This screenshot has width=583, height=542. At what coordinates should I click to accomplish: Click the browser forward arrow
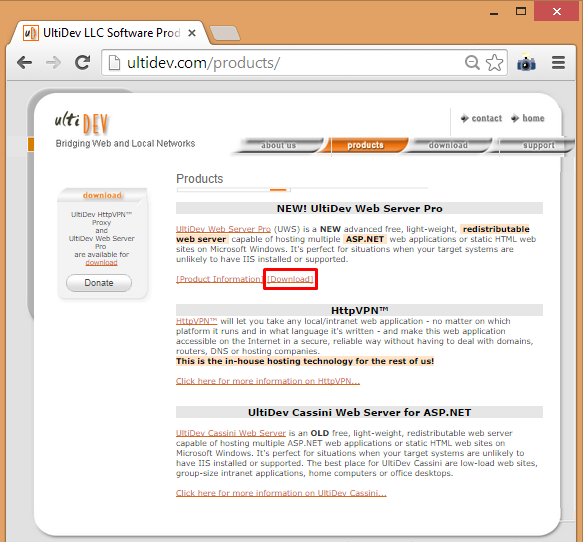(54, 62)
